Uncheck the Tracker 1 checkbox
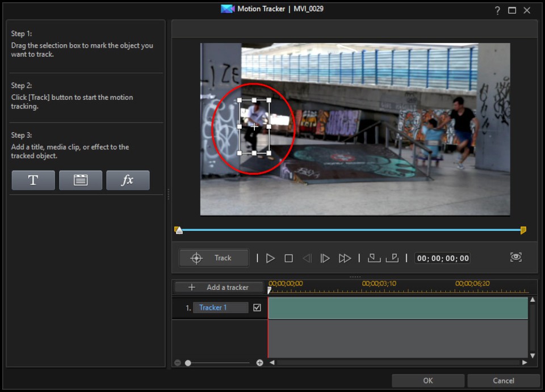This screenshot has width=545, height=392. point(257,307)
